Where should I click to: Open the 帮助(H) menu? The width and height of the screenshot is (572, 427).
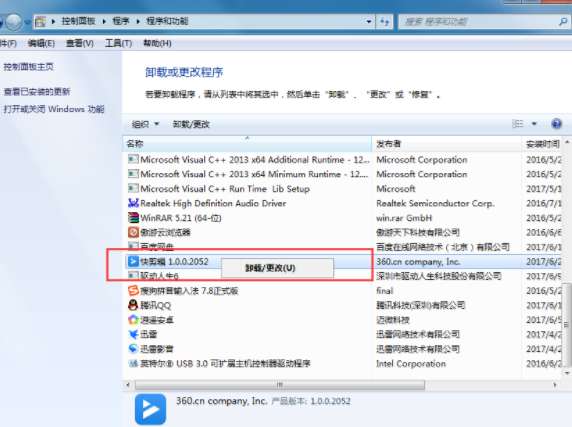[x=157, y=43]
